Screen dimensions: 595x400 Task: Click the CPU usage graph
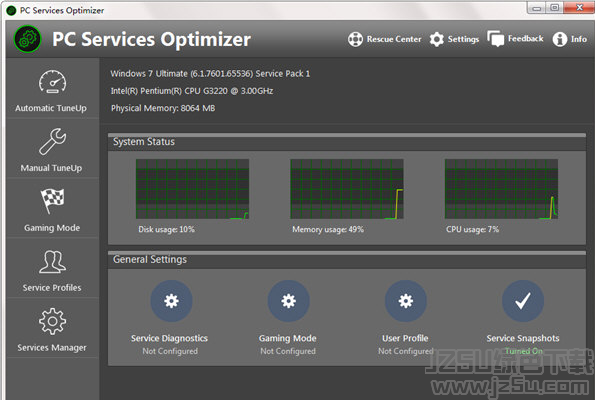(501, 189)
